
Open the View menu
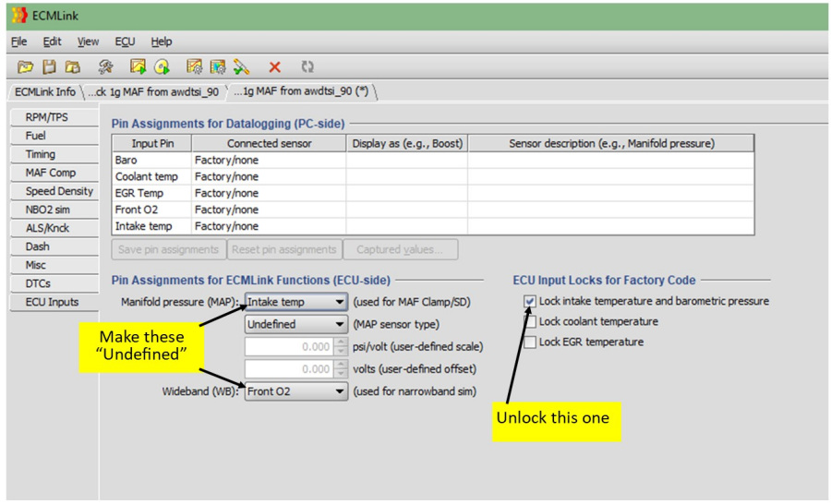pos(88,42)
